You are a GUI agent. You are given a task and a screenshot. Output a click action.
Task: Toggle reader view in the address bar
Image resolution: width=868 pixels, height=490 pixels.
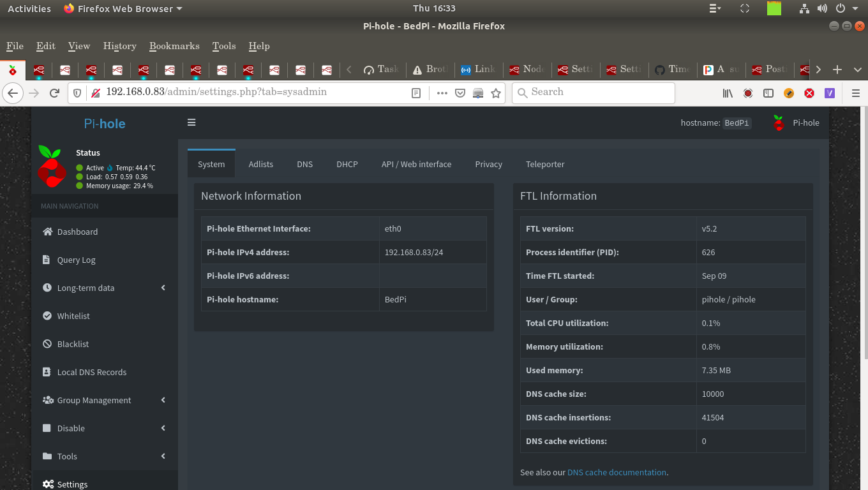point(416,93)
